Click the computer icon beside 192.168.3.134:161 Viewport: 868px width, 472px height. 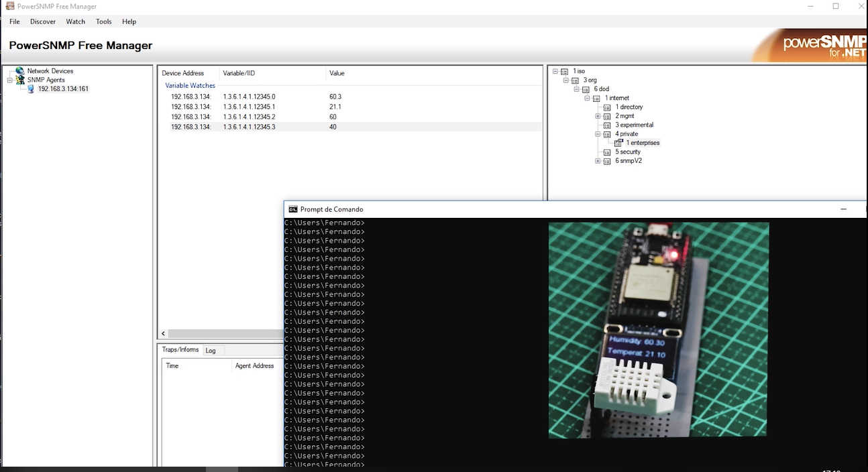pyautogui.click(x=32, y=88)
